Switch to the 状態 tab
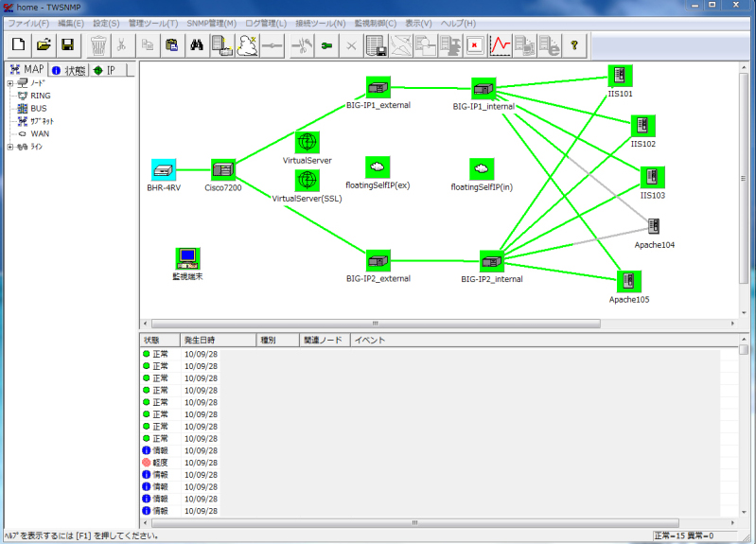Screen dimensions: 756x544 tap(68, 70)
